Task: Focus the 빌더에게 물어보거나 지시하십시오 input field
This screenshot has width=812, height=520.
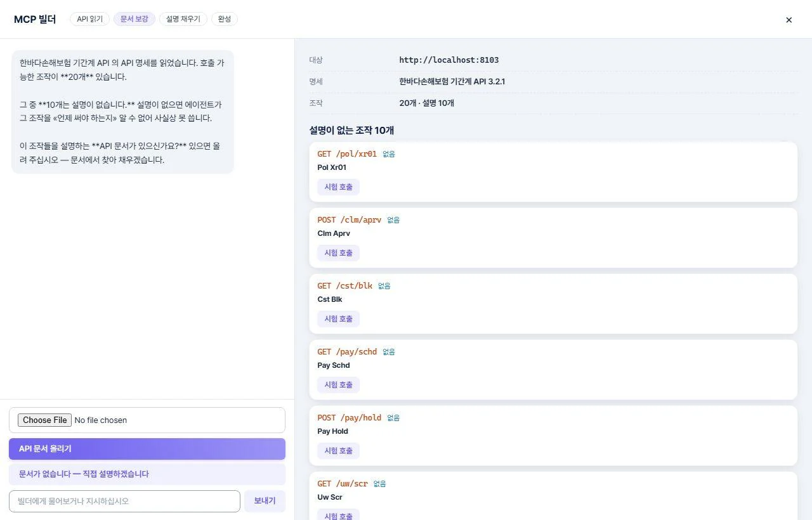Action: click(x=124, y=501)
